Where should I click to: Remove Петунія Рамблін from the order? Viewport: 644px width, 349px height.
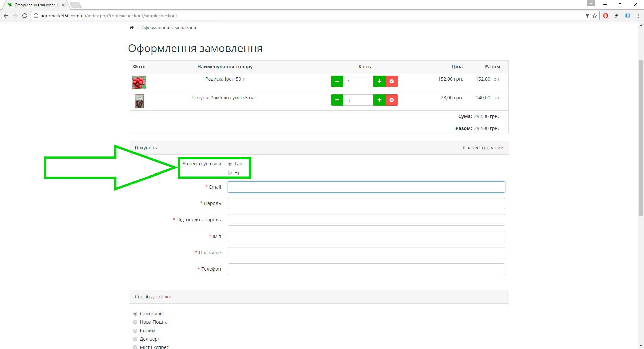coord(392,100)
